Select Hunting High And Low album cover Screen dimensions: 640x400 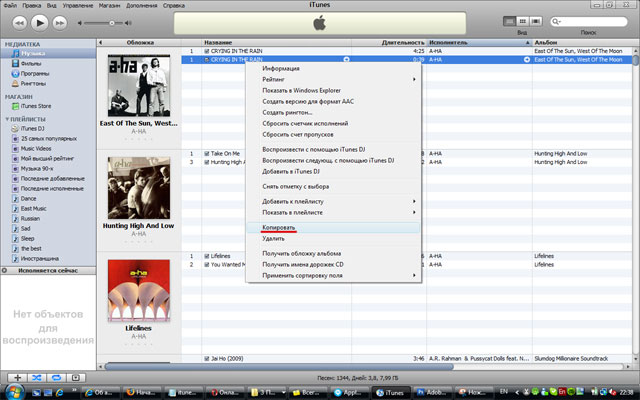(139, 188)
